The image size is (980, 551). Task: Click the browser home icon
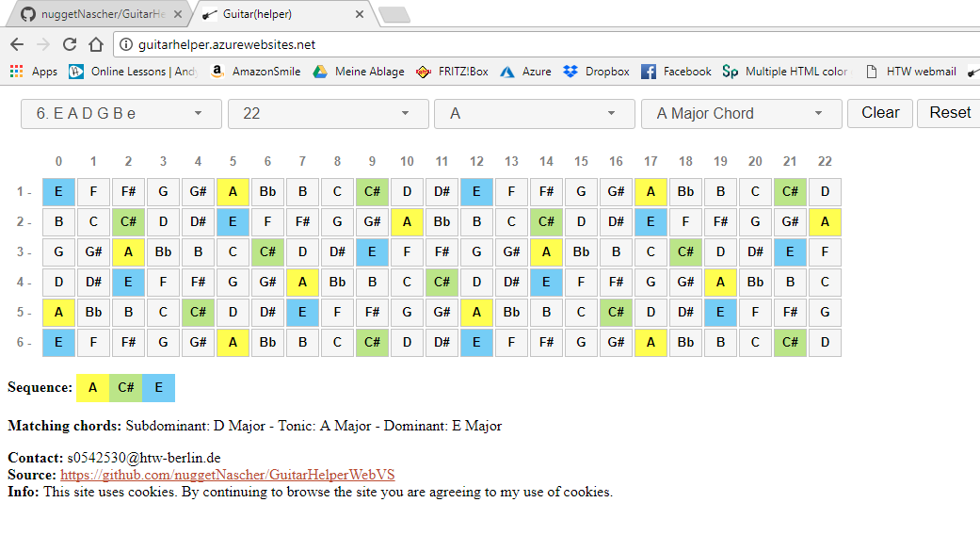(x=95, y=44)
